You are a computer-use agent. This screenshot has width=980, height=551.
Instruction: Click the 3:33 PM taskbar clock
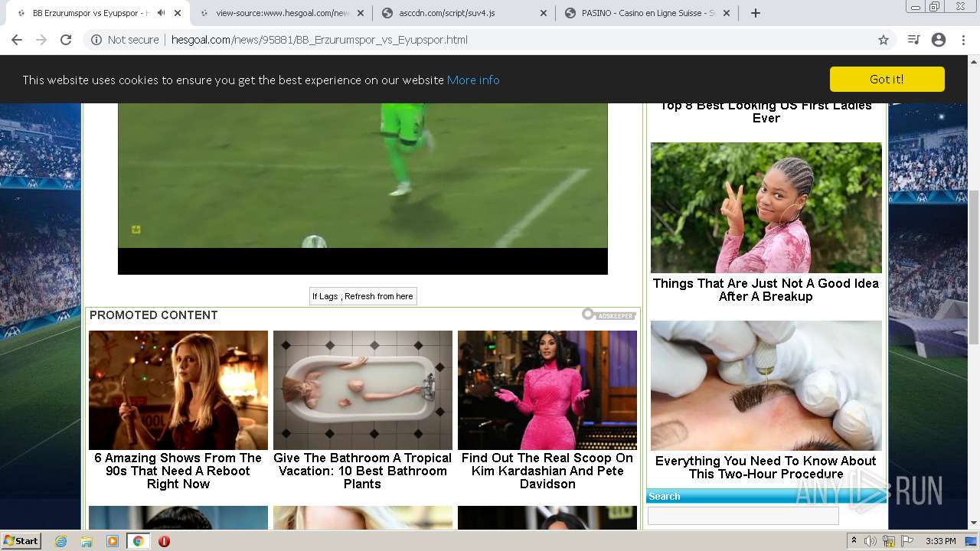(x=941, y=541)
